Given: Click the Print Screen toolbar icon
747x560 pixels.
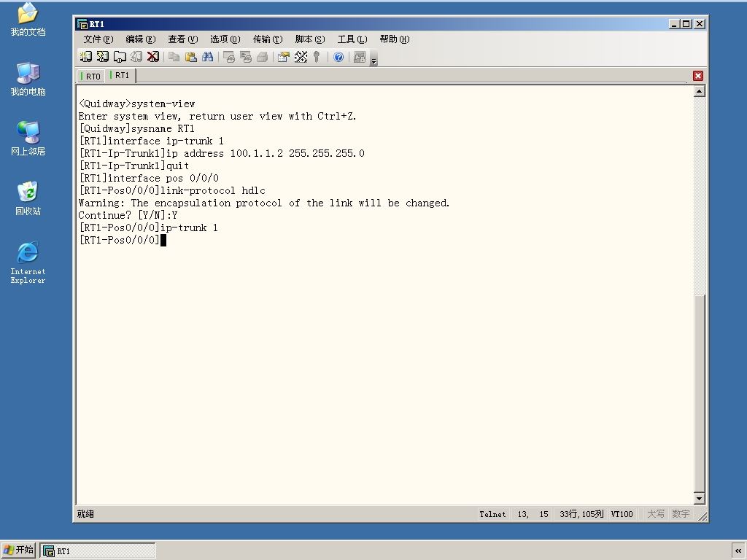Looking at the screenshot, I should (x=229, y=57).
